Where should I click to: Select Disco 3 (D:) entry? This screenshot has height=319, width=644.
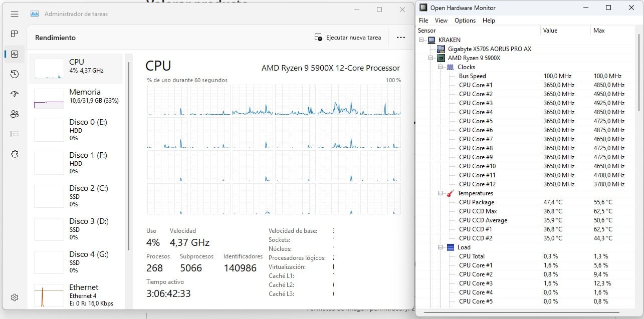pyautogui.click(x=76, y=229)
